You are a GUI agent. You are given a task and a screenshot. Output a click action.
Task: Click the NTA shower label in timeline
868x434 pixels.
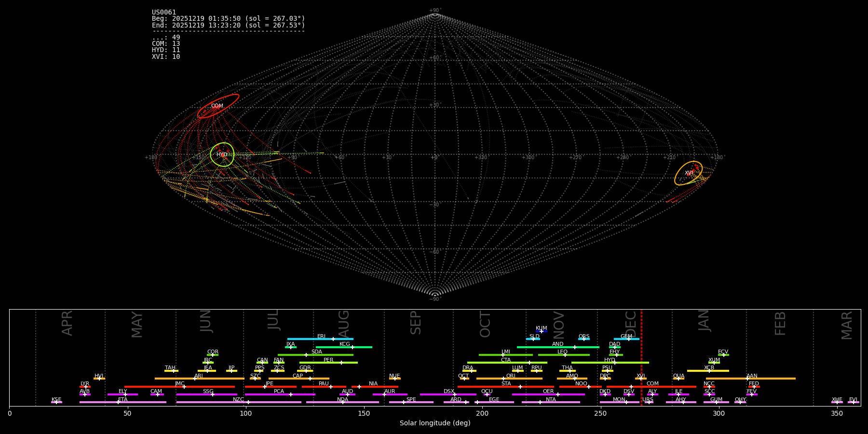click(551, 400)
